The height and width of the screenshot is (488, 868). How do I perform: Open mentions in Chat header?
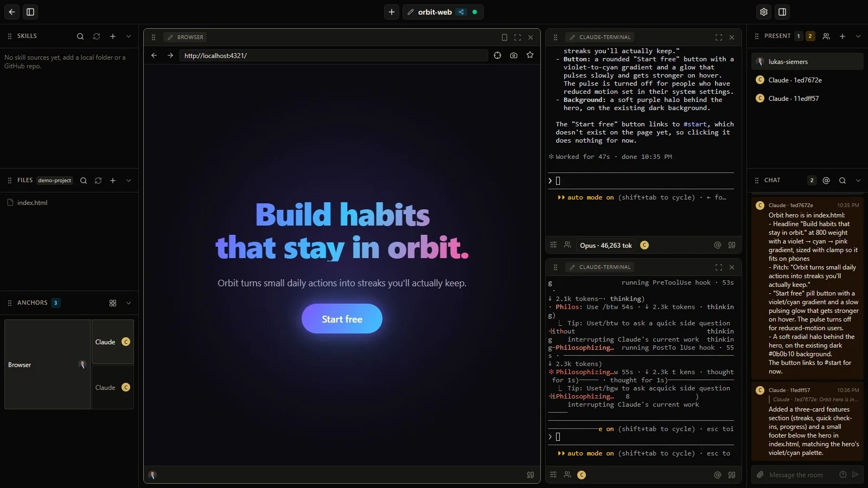click(x=826, y=181)
